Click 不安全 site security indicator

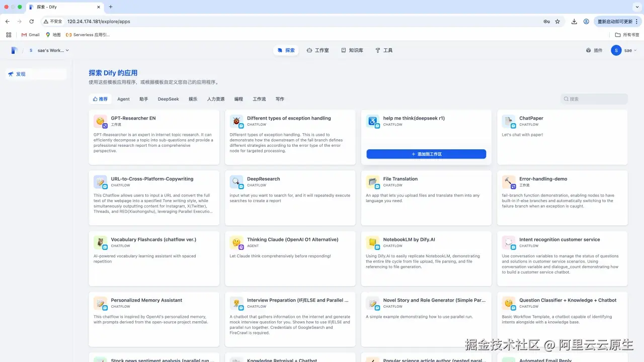(53, 22)
